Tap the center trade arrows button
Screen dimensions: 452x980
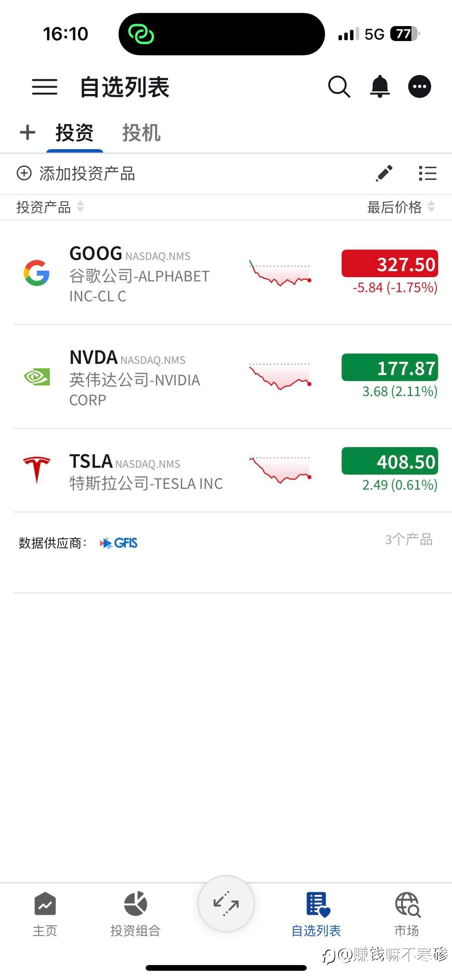[226, 904]
